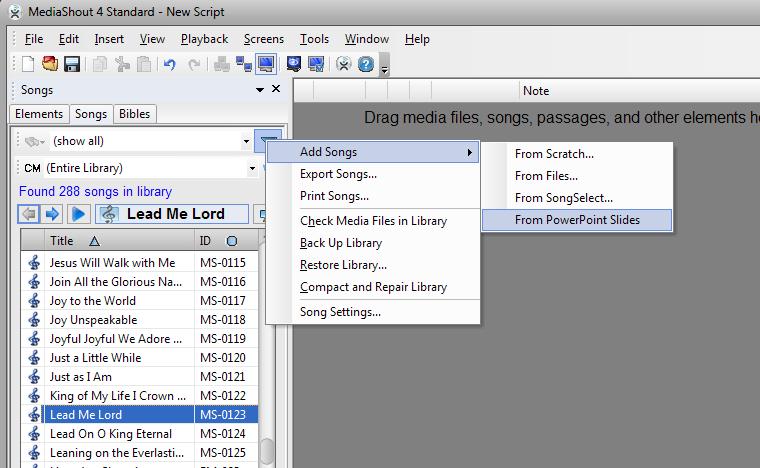The width and height of the screenshot is (760, 468).
Task: Open the Screens menu
Action: pos(264,39)
